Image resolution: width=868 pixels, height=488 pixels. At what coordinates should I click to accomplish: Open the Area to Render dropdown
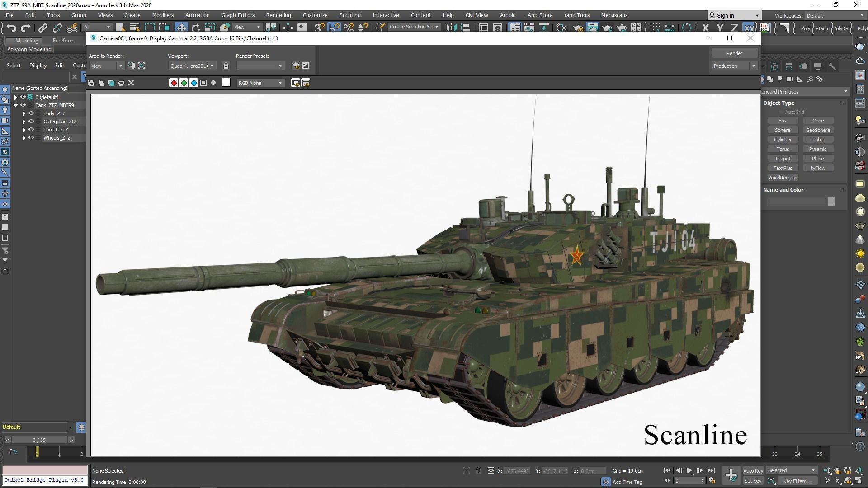coord(107,66)
